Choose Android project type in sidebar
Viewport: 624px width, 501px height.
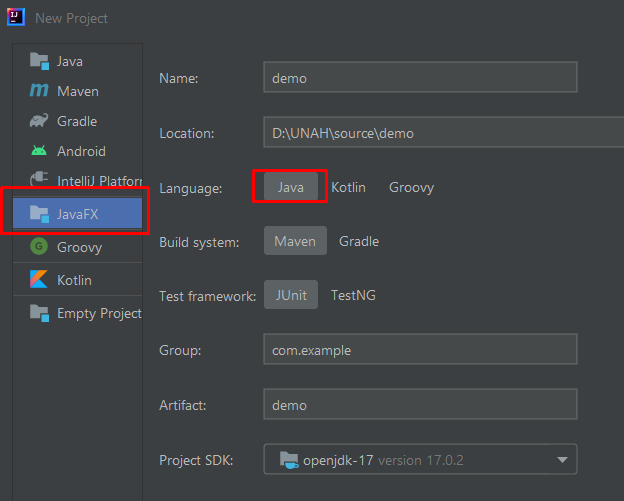[78, 151]
